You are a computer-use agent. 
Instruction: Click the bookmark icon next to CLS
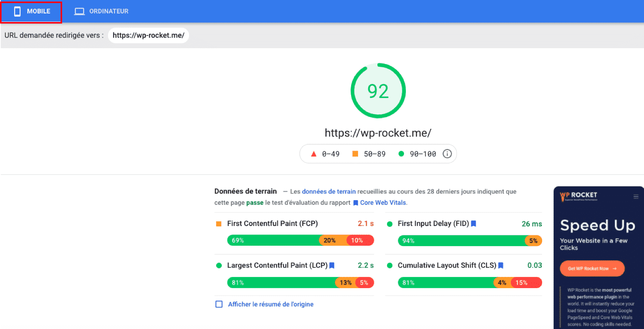click(x=501, y=265)
